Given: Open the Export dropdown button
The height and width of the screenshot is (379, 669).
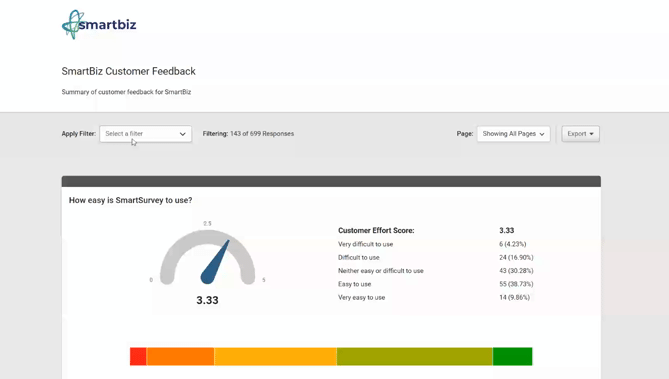Looking at the screenshot, I should (x=580, y=134).
